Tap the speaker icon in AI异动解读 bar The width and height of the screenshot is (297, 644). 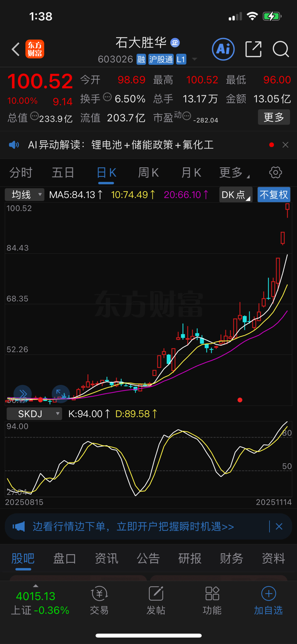(14, 145)
